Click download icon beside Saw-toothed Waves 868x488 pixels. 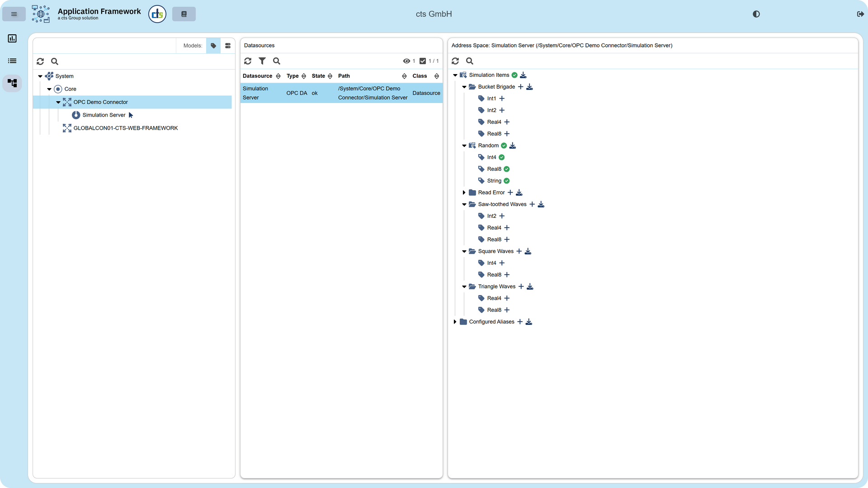tap(541, 204)
